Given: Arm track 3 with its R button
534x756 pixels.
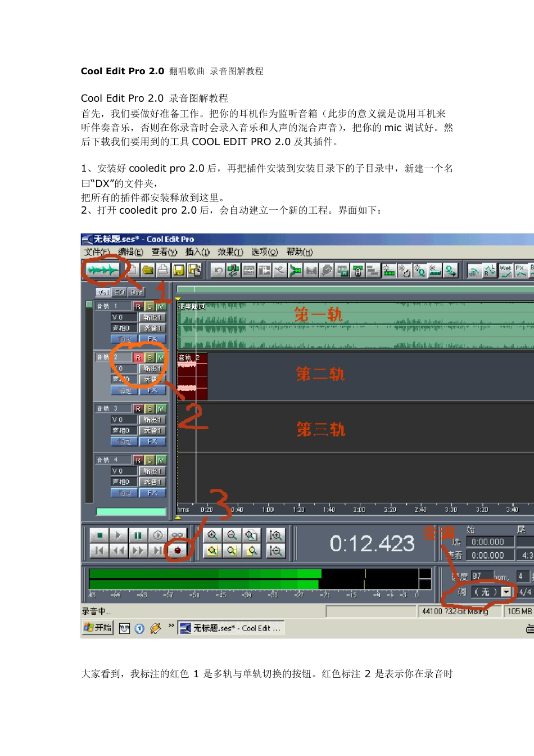Looking at the screenshot, I should 138,409.
